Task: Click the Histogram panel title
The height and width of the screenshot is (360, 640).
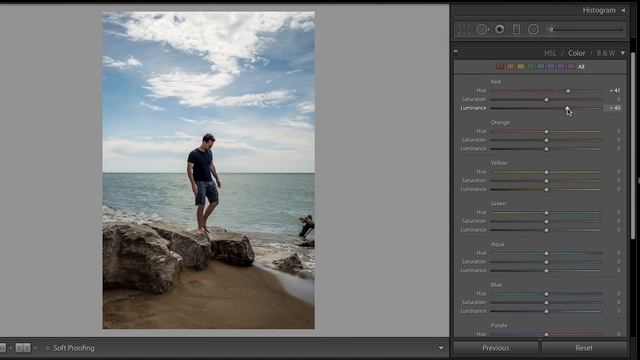Action: click(599, 10)
